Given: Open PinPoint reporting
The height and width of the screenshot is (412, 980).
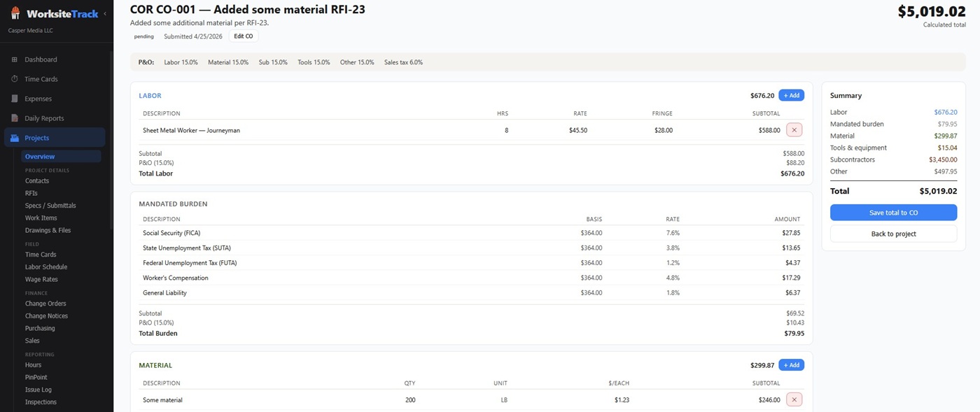Looking at the screenshot, I should [x=36, y=377].
